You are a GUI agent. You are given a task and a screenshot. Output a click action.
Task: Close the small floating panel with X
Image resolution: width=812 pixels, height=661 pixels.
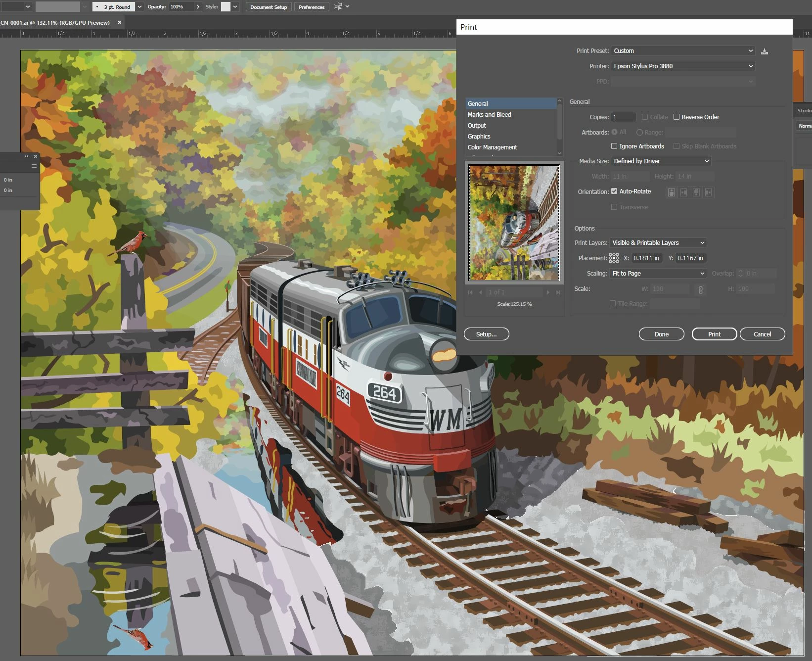click(x=36, y=156)
